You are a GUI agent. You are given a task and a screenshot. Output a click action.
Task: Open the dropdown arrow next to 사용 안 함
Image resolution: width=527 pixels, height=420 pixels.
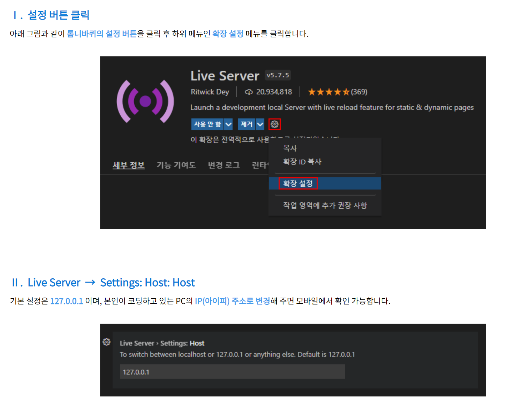click(x=229, y=124)
